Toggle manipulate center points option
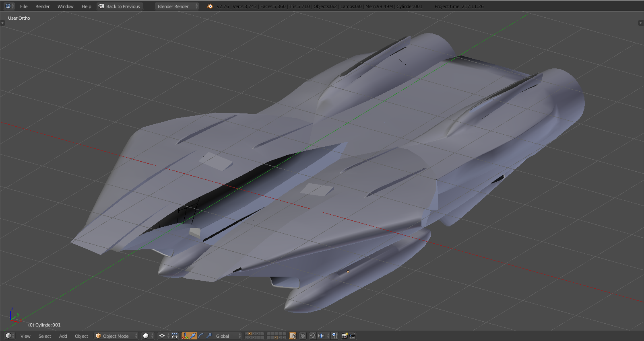The image size is (644, 341). click(x=175, y=336)
